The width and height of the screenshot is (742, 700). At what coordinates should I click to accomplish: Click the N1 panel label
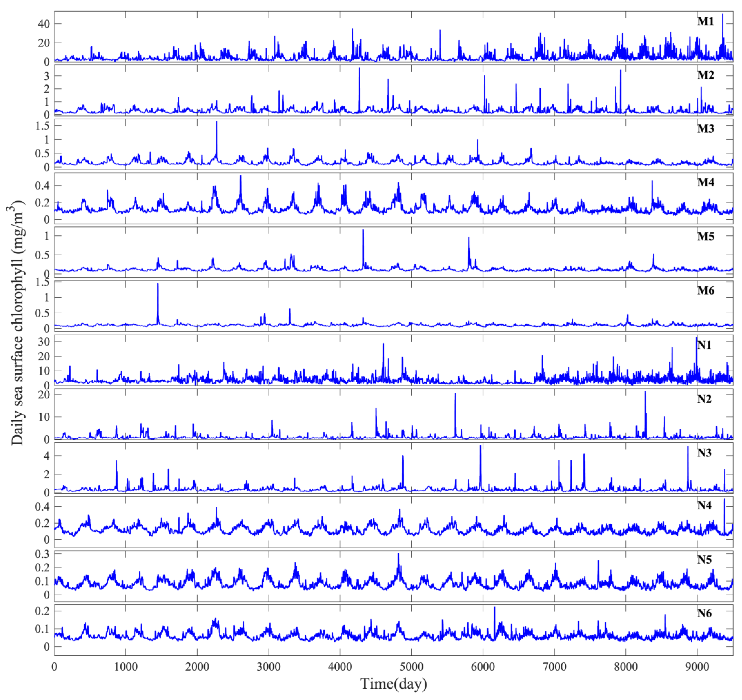(704, 345)
